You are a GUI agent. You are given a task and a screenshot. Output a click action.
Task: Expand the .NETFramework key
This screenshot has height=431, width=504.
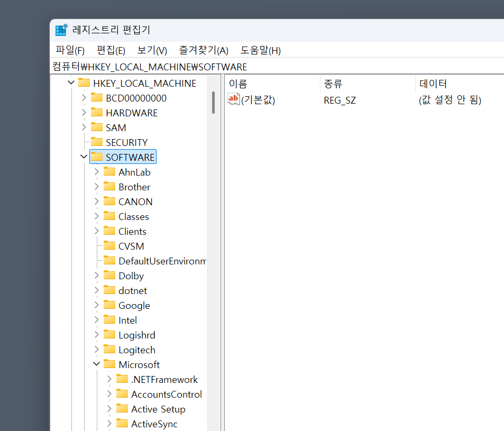[x=109, y=379]
